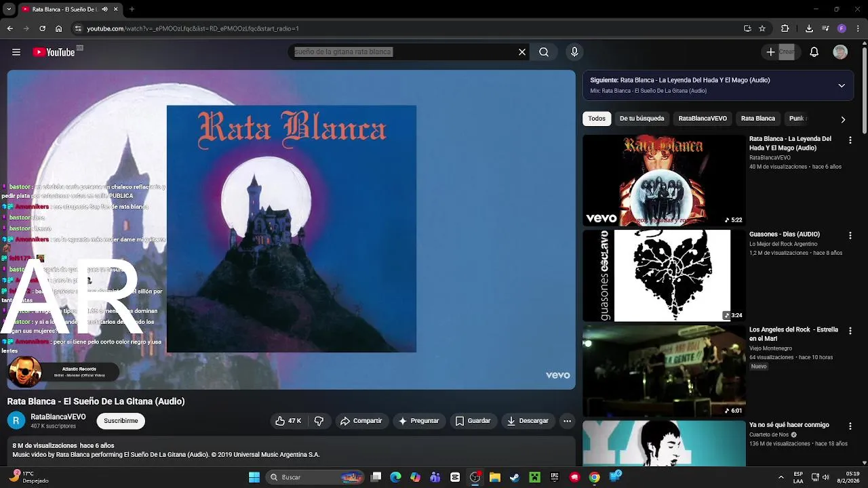Go to the YouTube home logo
The image size is (868, 488).
(x=54, y=52)
